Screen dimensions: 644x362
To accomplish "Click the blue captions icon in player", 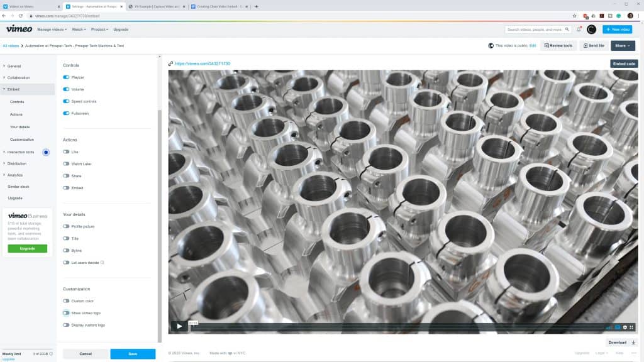I will point(618,327).
